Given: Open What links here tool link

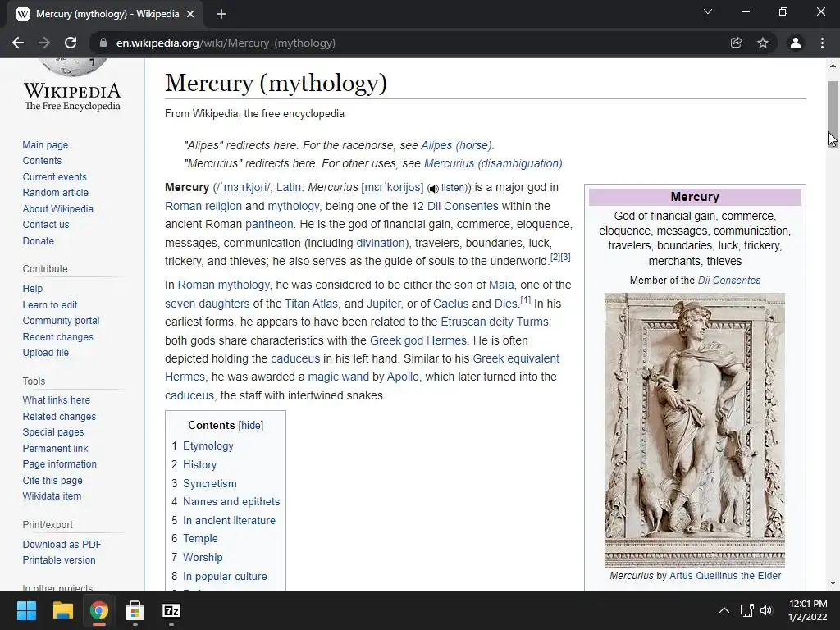Looking at the screenshot, I should 57,400.
